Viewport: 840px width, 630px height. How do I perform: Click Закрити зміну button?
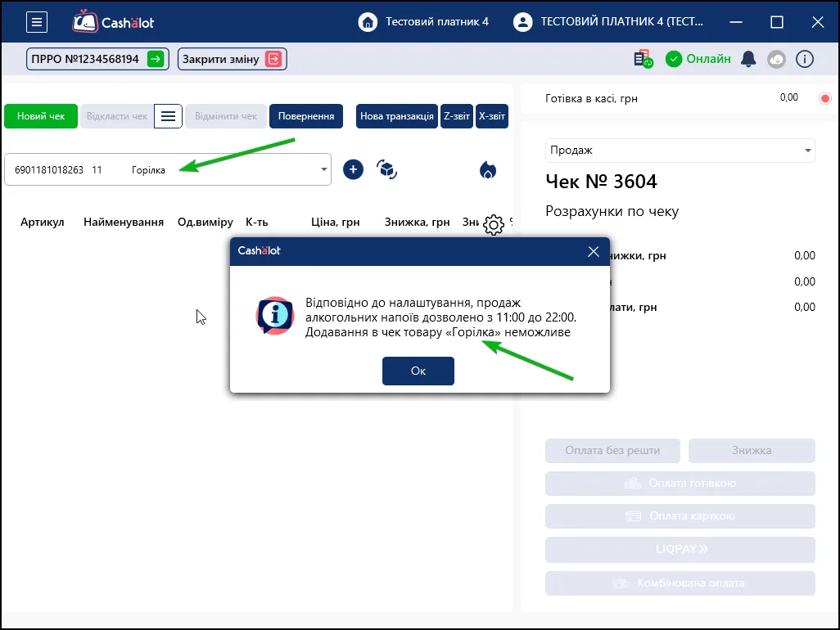pos(232,59)
